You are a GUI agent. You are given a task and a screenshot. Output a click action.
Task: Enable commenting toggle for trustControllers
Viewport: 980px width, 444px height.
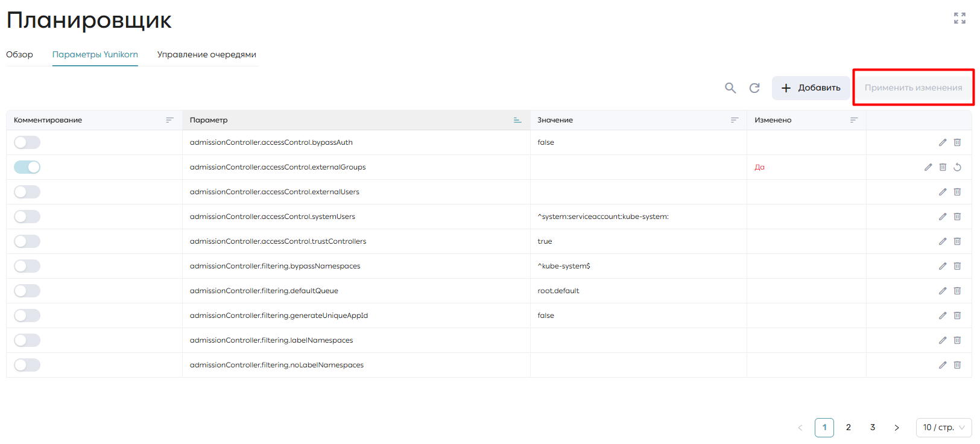[27, 241]
